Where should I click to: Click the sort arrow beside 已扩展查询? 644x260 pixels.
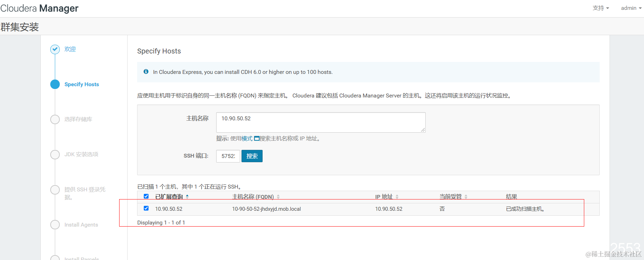tap(187, 197)
